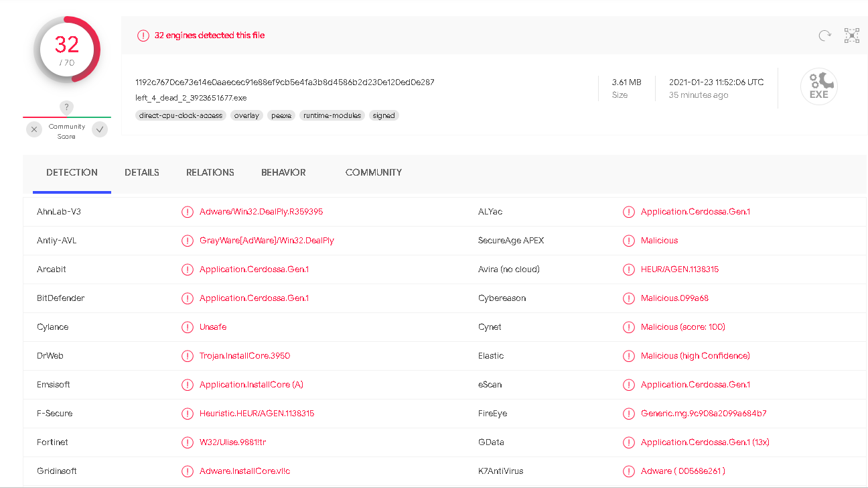The image size is (868, 488).
Task: Go to the Behavior tab
Action: point(283,172)
